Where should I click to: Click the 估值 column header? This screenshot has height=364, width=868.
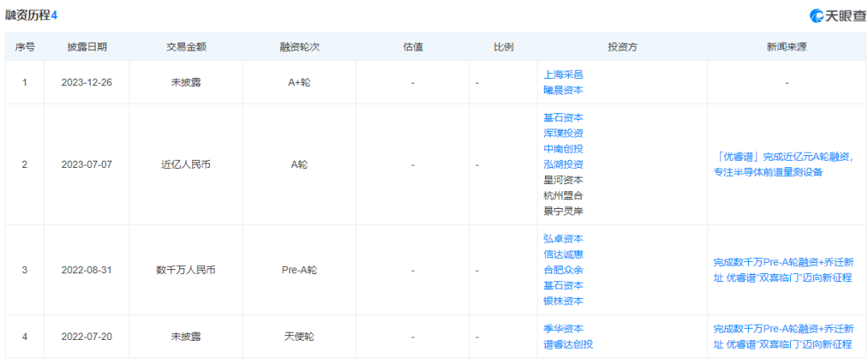[x=413, y=47]
